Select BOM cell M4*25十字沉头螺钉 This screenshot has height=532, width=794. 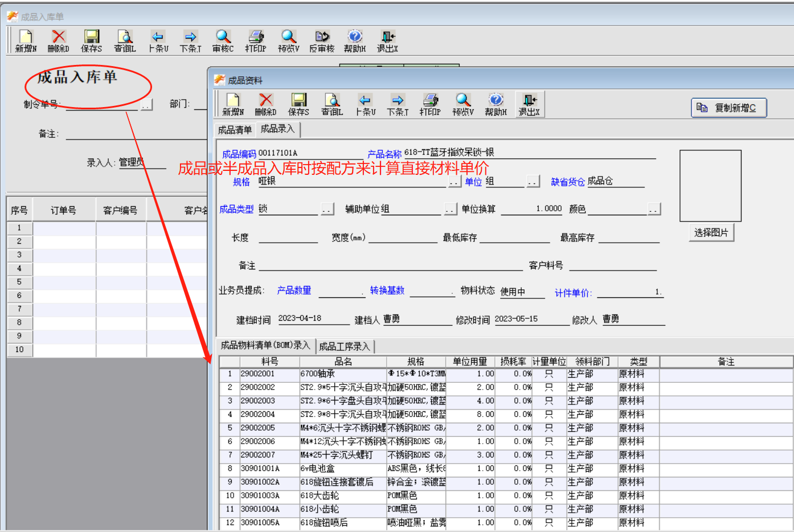pos(343,455)
